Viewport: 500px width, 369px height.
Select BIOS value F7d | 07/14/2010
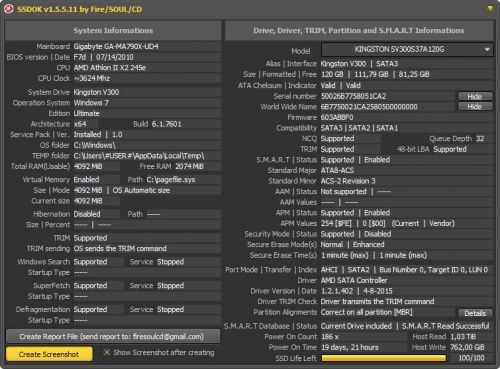pyautogui.click(x=103, y=57)
